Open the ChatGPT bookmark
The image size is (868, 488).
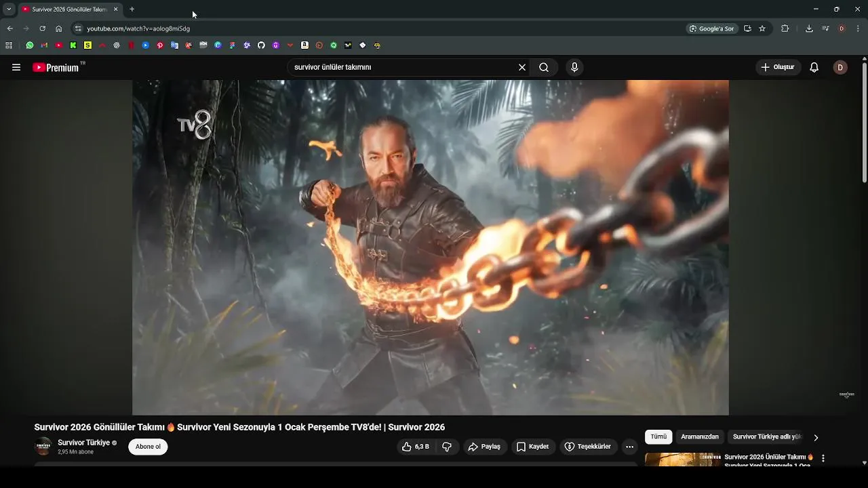coord(117,45)
